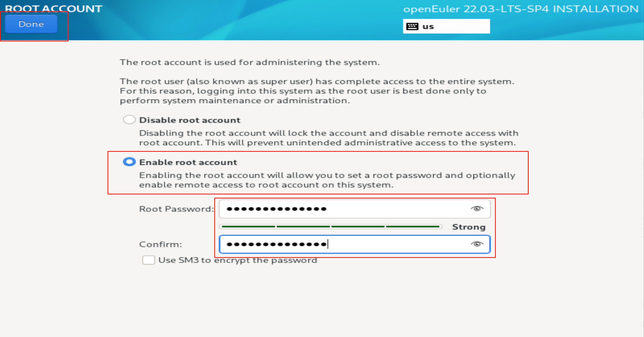This screenshot has width=644, height=337.
Task: Select the Enable root account option
Action: pos(129,162)
